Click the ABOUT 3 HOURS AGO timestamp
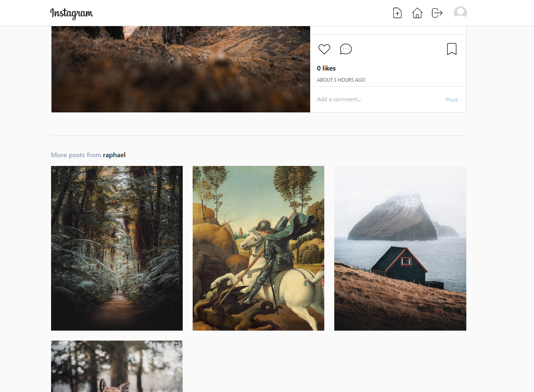This screenshot has height=392, width=534. point(341,80)
